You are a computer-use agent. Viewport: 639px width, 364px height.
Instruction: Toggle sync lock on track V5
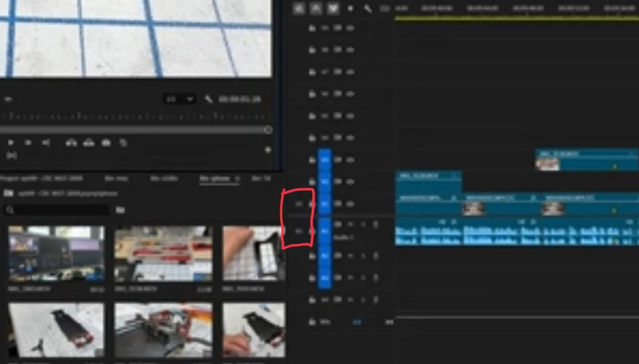click(338, 115)
